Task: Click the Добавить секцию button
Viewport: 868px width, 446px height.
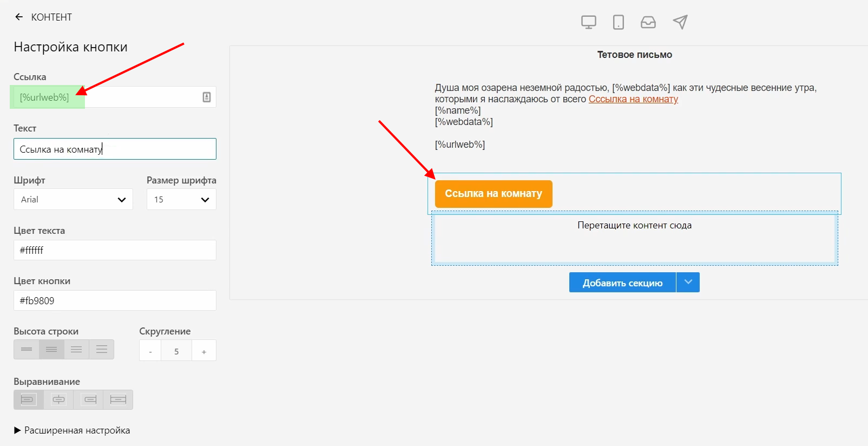Action: (x=622, y=283)
